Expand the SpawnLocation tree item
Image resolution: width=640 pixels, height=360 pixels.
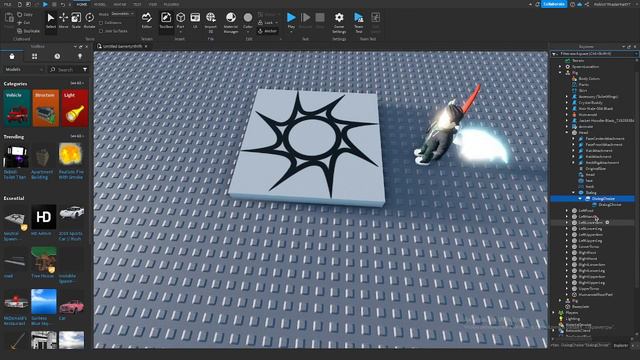[x=560, y=67]
